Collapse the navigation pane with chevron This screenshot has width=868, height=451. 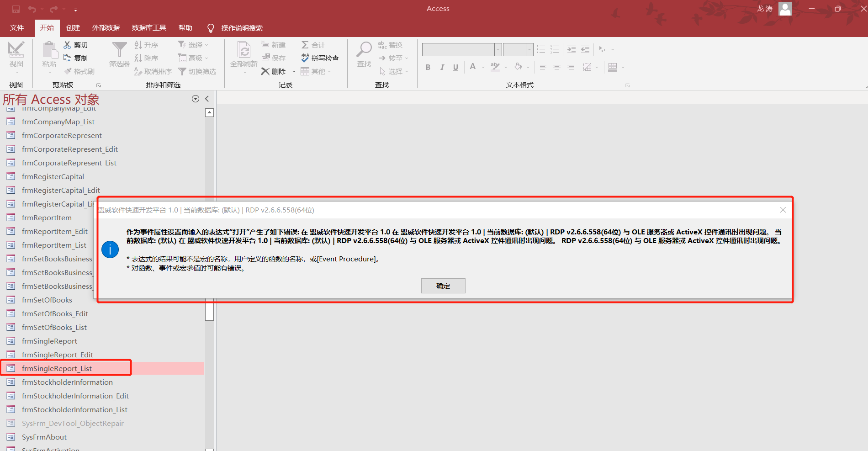coord(207,99)
